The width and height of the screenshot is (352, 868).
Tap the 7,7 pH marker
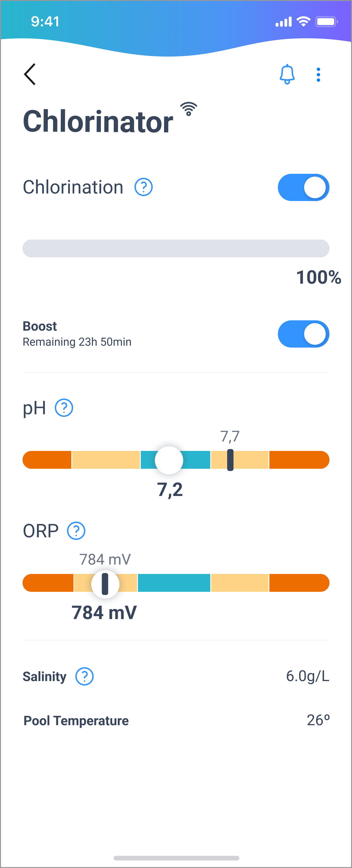point(230,460)
